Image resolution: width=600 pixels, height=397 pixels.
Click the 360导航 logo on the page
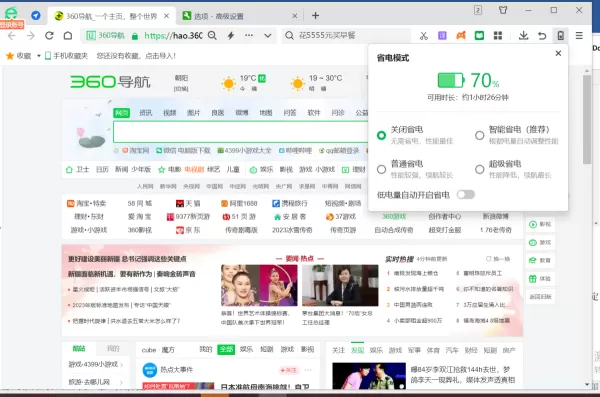click(110, 82)
